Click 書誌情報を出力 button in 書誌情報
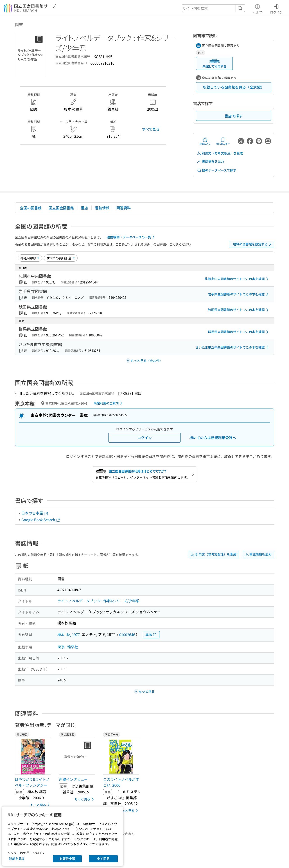 click(258, 554)
